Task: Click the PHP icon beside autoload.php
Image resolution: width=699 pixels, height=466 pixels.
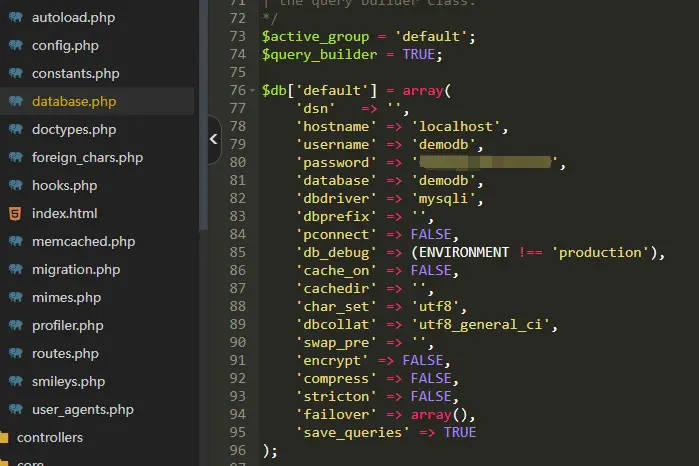Action: click(x=16, y=17)
